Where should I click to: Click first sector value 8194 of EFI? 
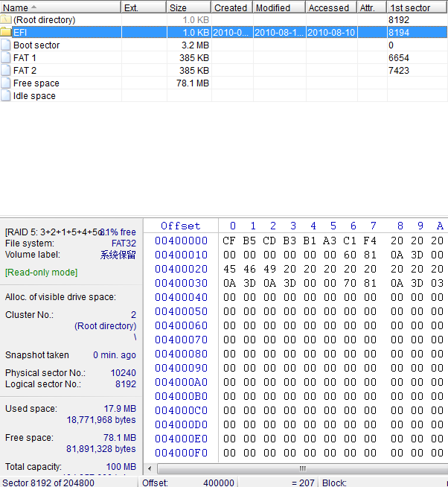(x=399, y=33)
